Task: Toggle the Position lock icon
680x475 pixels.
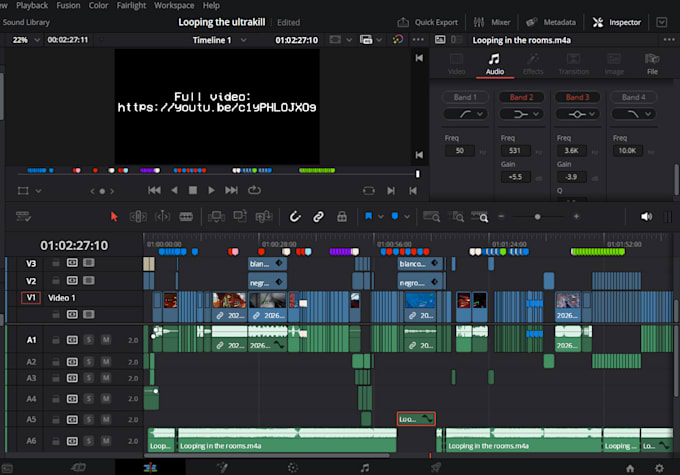Action: (x=342, y=216)
